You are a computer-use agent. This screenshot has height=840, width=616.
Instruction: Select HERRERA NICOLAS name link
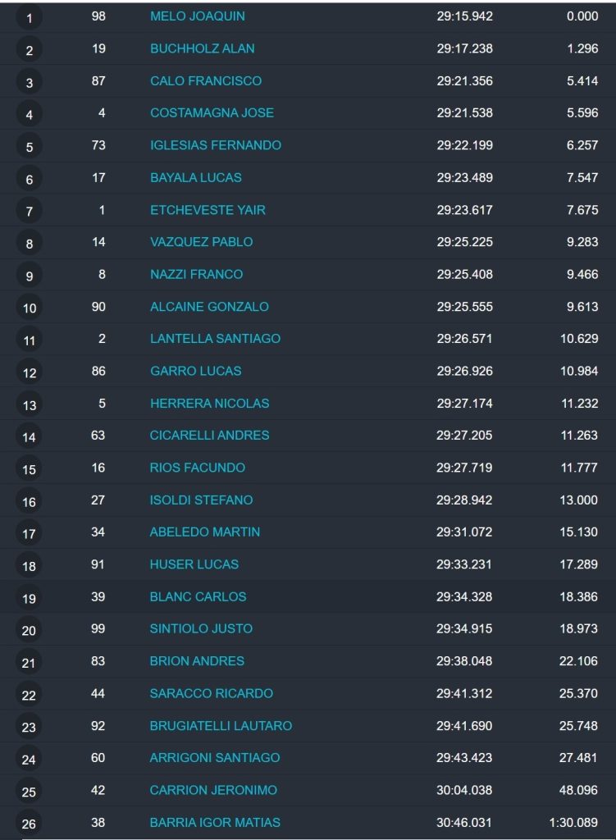pos(209,404)
